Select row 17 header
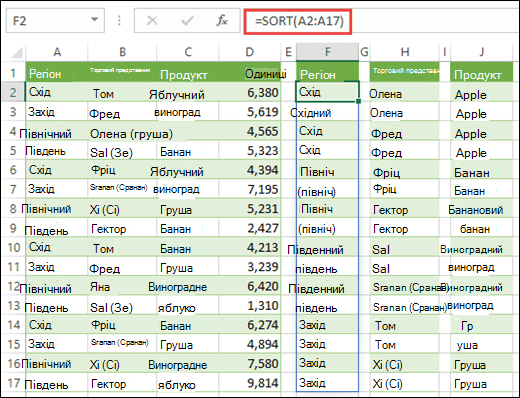Viewport: 520px width, 398px height. click(13, 383)
